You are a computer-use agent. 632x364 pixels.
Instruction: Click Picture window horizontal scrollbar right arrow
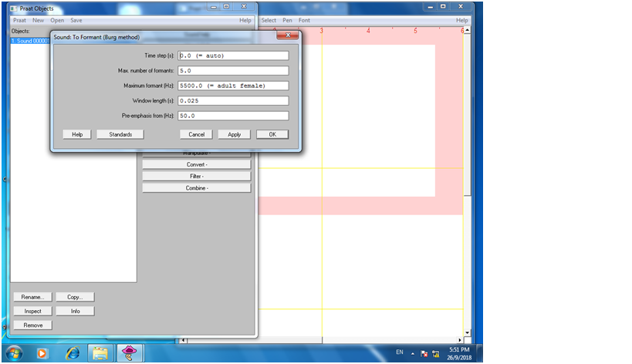point(460,340)
